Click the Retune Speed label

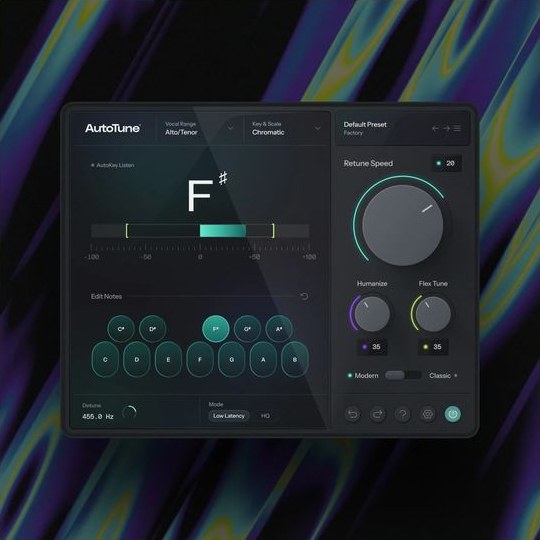point(368,164)
